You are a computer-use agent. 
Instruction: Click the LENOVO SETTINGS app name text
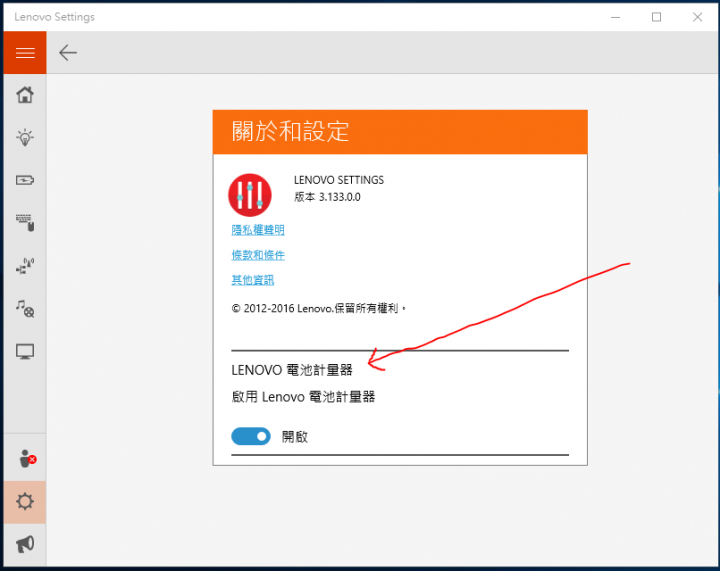point(339,180)
